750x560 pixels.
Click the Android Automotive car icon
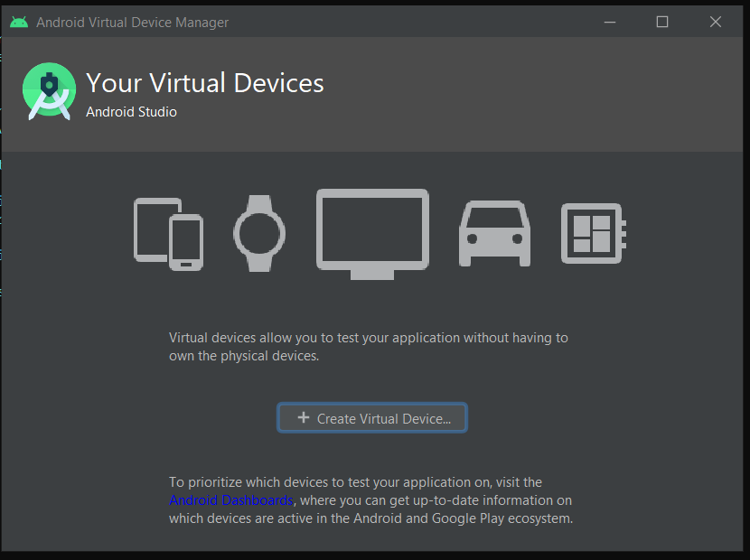coord(494,233)
